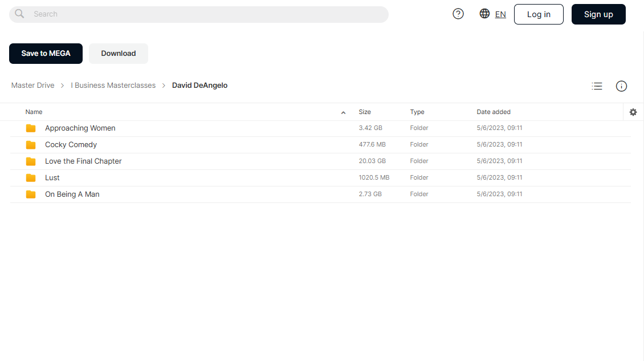Open the Cocky Comedy folder name
644x361 pixels.
point(71,145)
